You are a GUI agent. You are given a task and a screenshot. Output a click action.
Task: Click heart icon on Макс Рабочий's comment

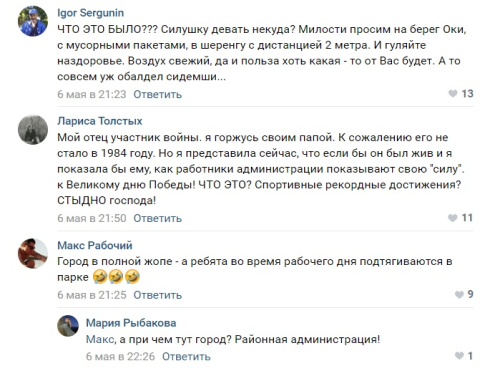pos(459,294)
